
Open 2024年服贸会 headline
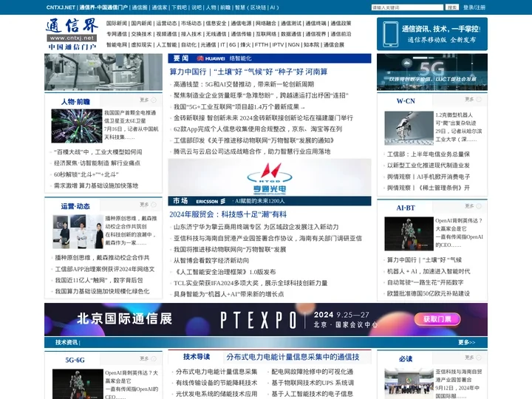(228, 214)
